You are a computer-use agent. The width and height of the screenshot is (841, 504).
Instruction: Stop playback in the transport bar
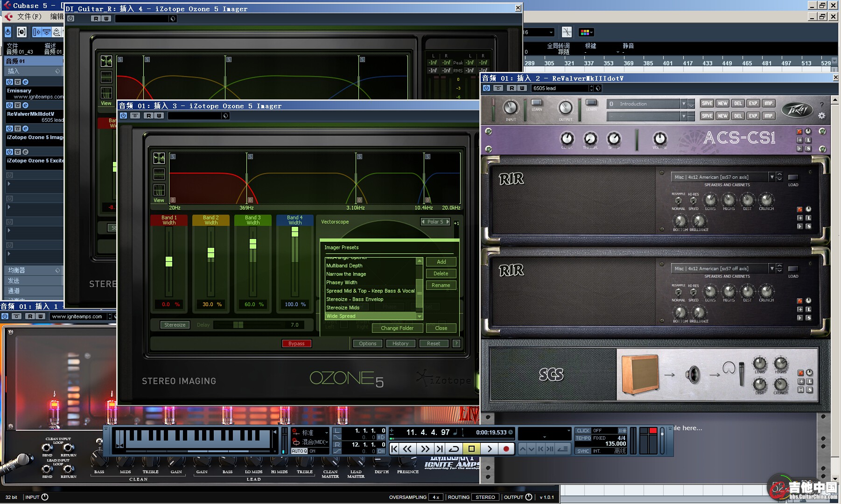point(471,449)
